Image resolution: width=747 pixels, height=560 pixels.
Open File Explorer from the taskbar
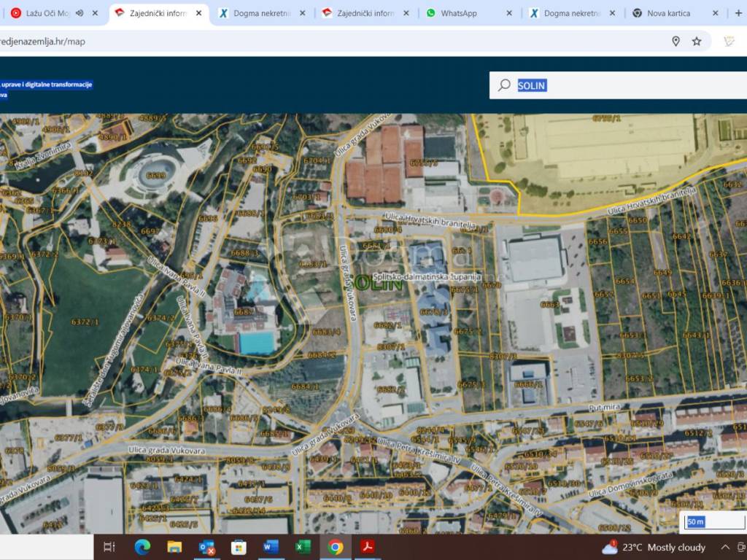coord(174,547)
